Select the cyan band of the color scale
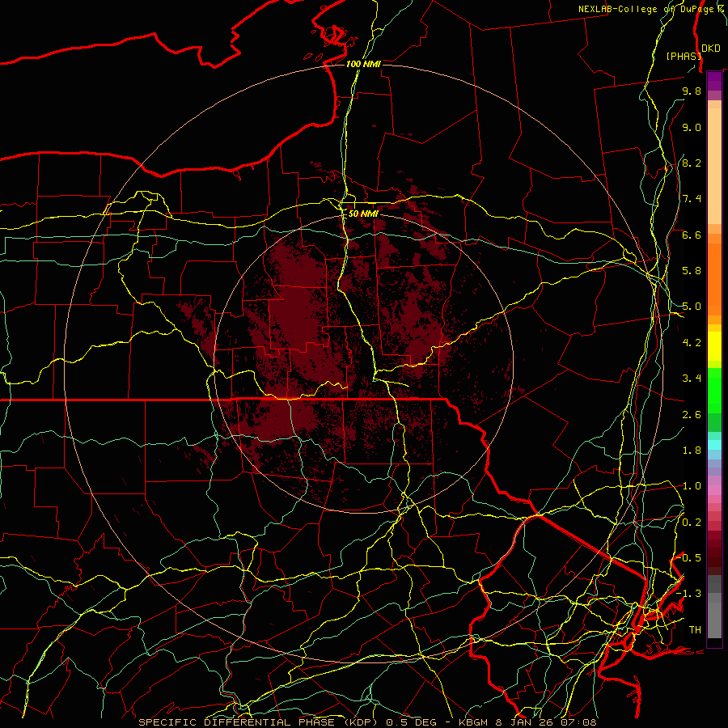Viewport: 728px width, 728px height. (714, 444)
